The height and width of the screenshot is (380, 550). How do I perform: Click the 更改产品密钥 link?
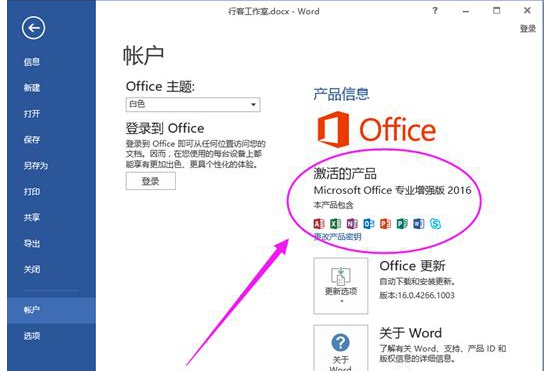337,237
